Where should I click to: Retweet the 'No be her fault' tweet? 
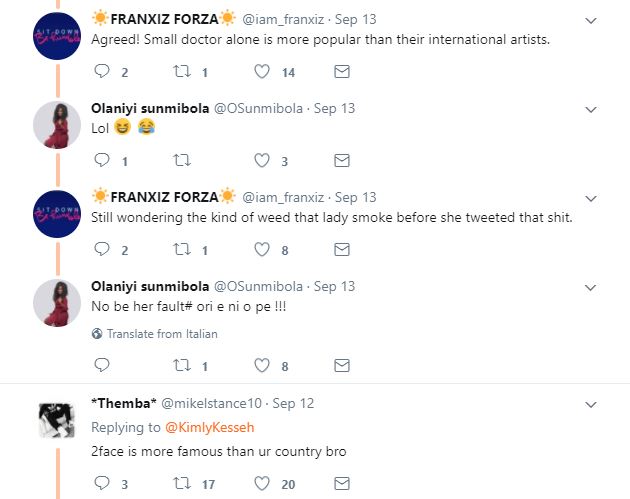pyautogui.click(x=181, y=366)
